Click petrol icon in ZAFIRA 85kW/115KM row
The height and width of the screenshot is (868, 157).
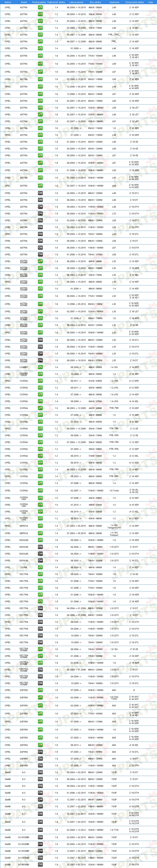point(40,722)
